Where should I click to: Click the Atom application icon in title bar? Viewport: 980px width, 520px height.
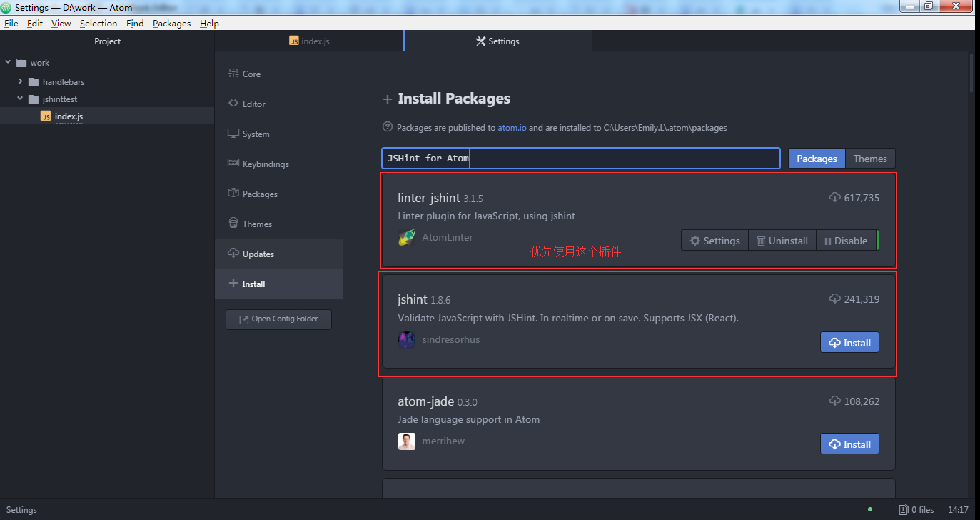click(6, 7)
